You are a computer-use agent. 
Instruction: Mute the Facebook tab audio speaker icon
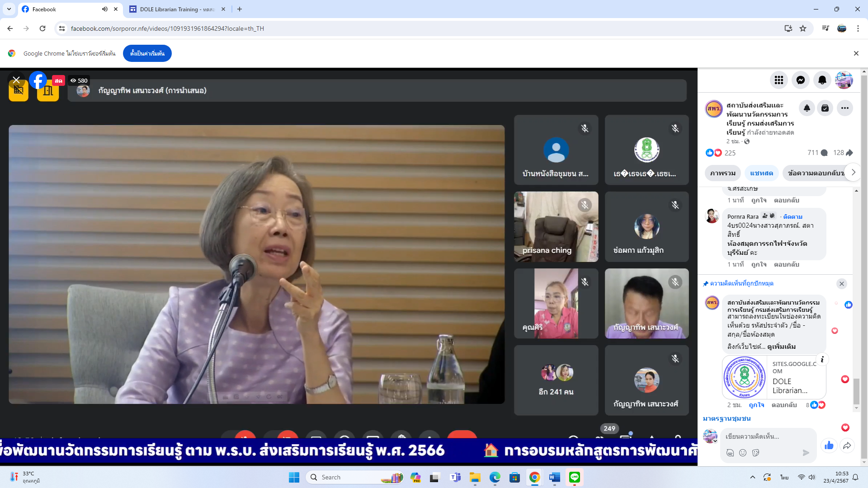click(104, 9)
